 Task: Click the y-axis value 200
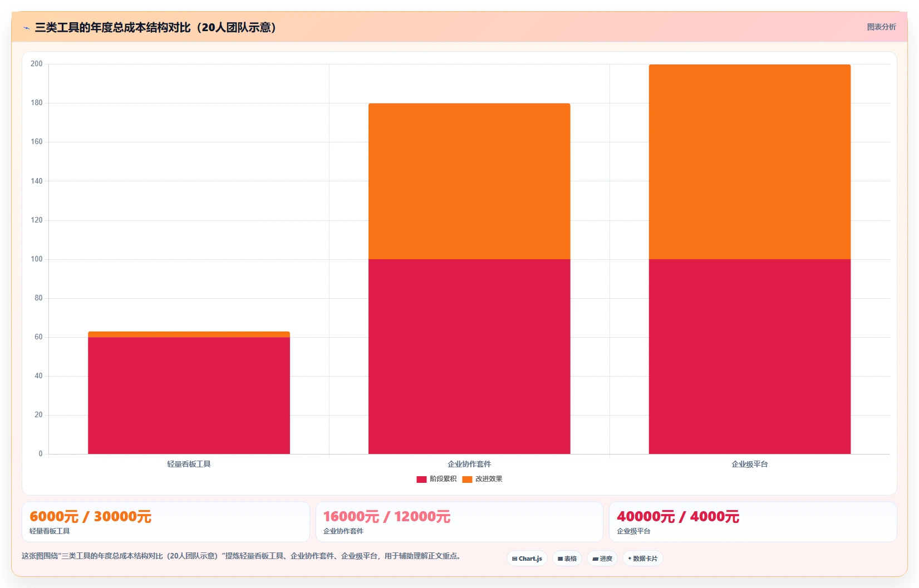pos(37,64)
